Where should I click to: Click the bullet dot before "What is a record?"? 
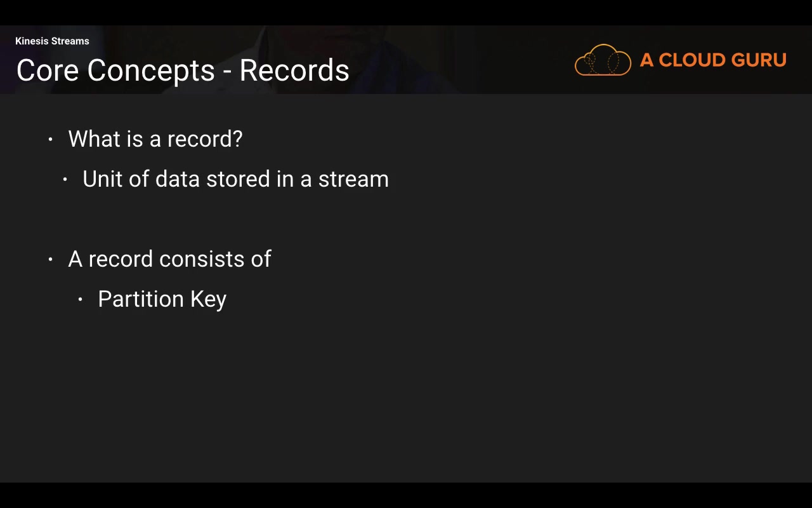[x=51, y=139]
